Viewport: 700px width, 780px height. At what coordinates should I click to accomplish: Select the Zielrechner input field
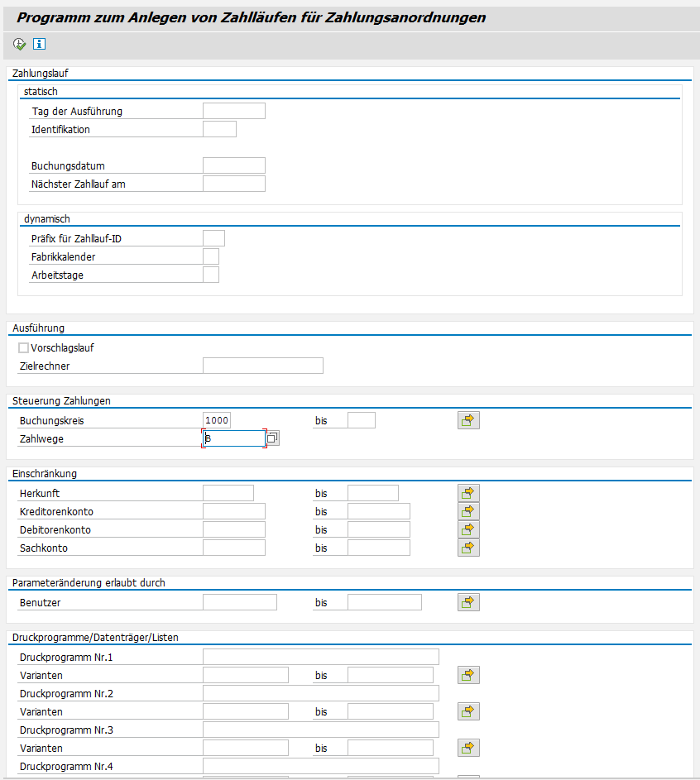coord(262,366)
